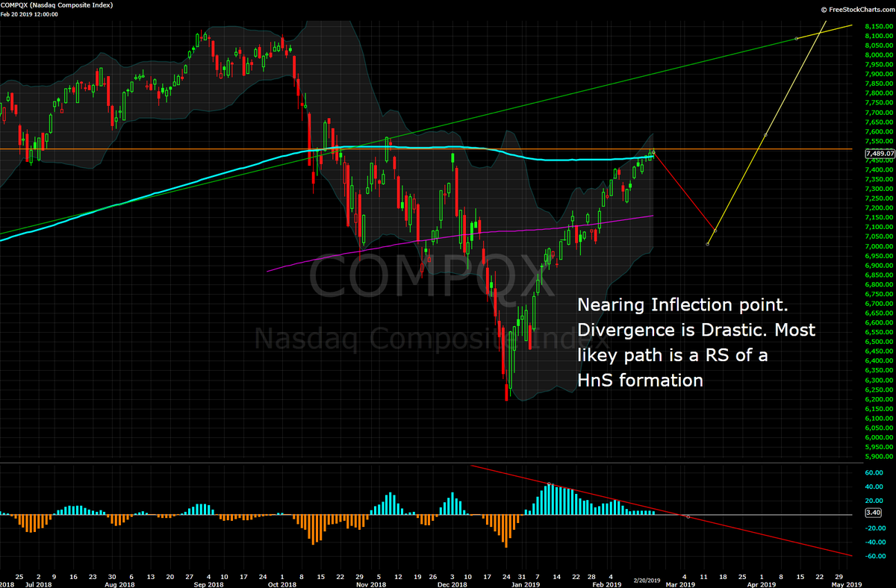Image resolution: width=896 pixels, height=588 pixels.
Task: Select the 6,500.00 price axis label
Action: [879, 342]
